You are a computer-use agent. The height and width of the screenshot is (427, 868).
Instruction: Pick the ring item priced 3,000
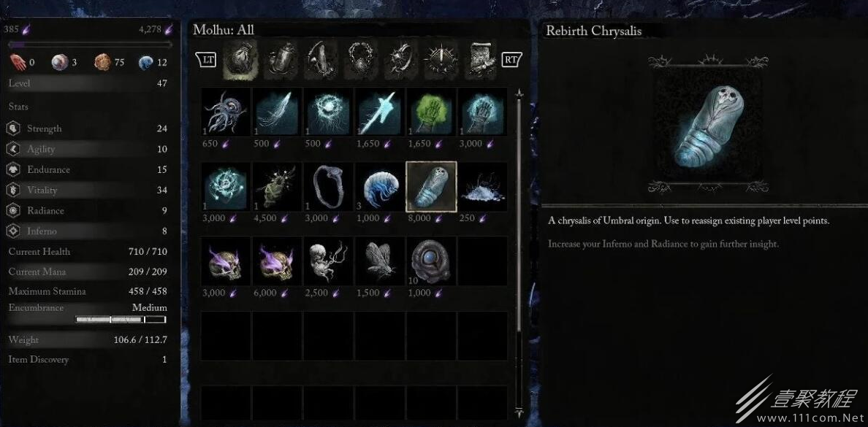(x=329, y=186)
